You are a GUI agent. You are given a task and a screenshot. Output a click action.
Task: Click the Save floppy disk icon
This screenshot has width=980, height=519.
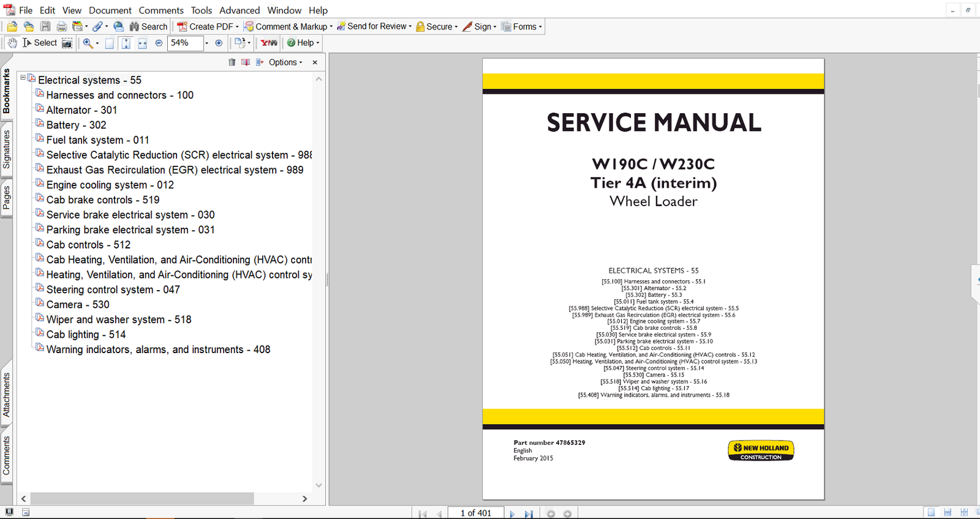pos(45,26)
